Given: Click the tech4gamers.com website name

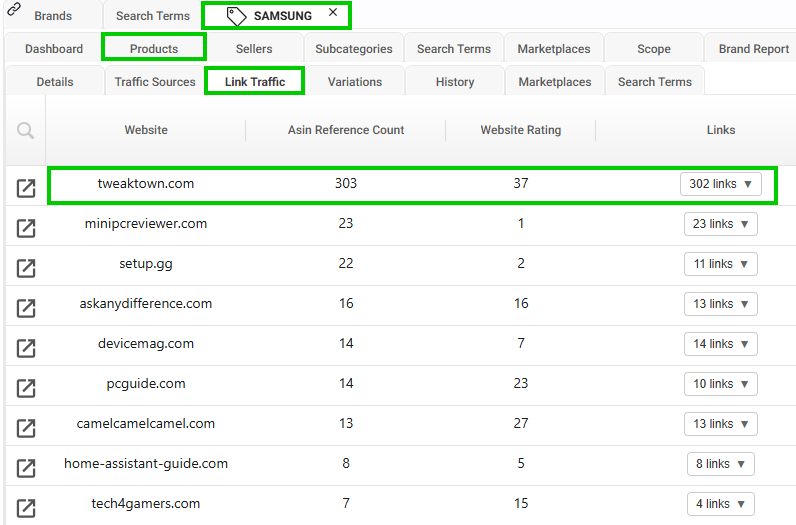Looking at the screenshot, I should pyautogui.click(x=146, y=504).
